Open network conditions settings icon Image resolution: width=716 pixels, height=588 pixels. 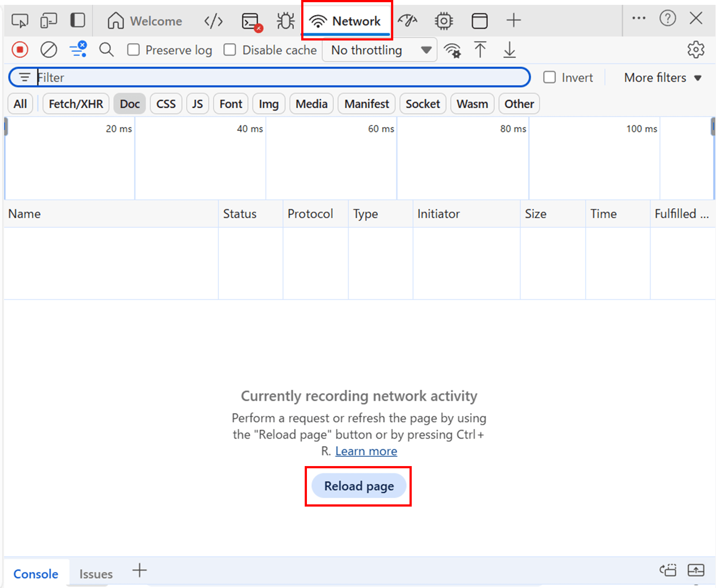(452, 50)
